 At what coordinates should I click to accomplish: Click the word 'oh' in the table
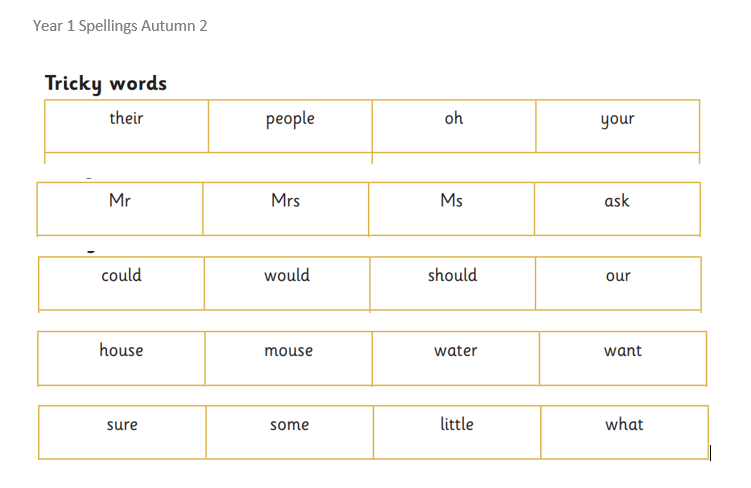pos(454,119)
